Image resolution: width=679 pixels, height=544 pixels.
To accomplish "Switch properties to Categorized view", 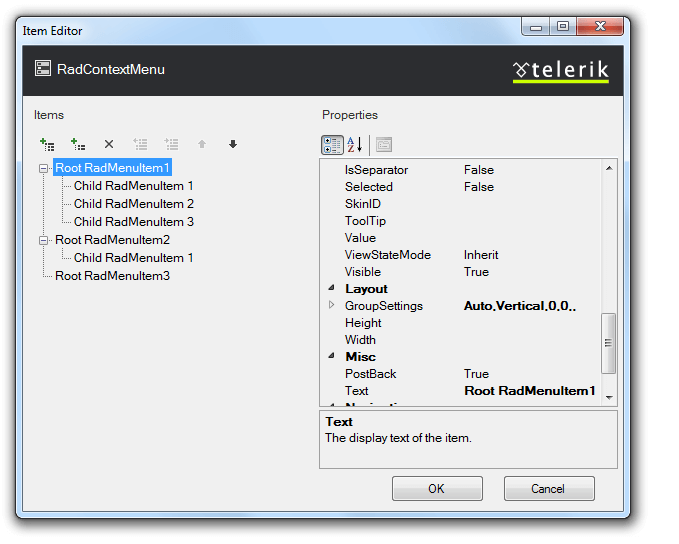I will click(333, 145).
